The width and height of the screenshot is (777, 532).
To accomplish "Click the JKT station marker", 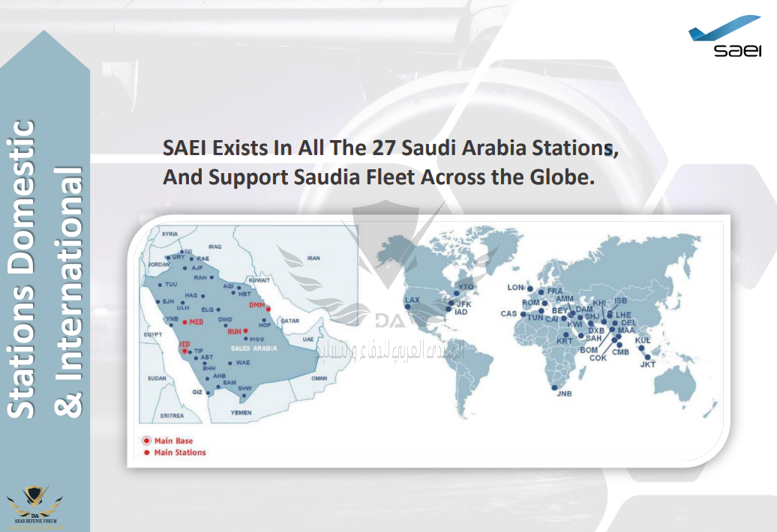I will click(648, 357).
